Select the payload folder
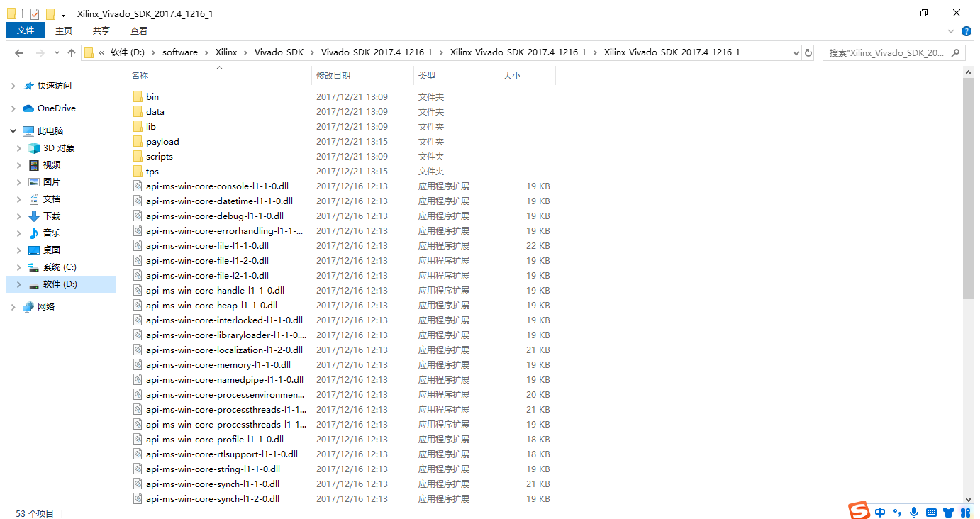The width and height of the screenshot is (980, 519). click(x=162, y=142)
